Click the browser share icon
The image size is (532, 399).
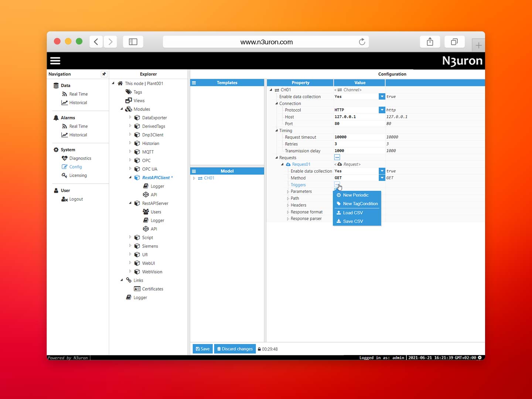(430, 42)
